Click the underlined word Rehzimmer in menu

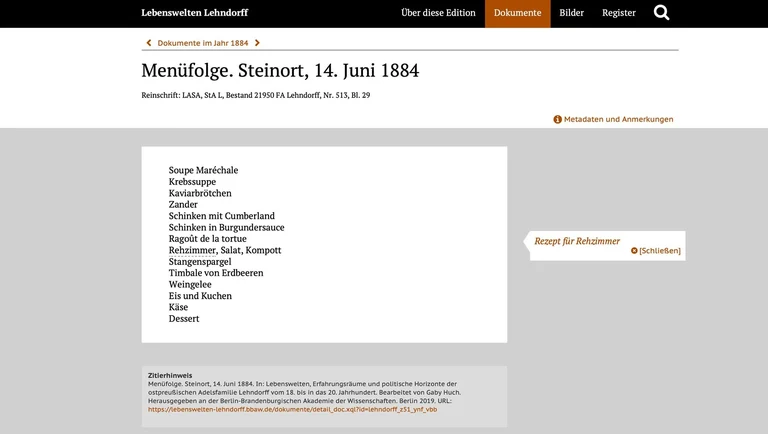(x=190, y=250)
